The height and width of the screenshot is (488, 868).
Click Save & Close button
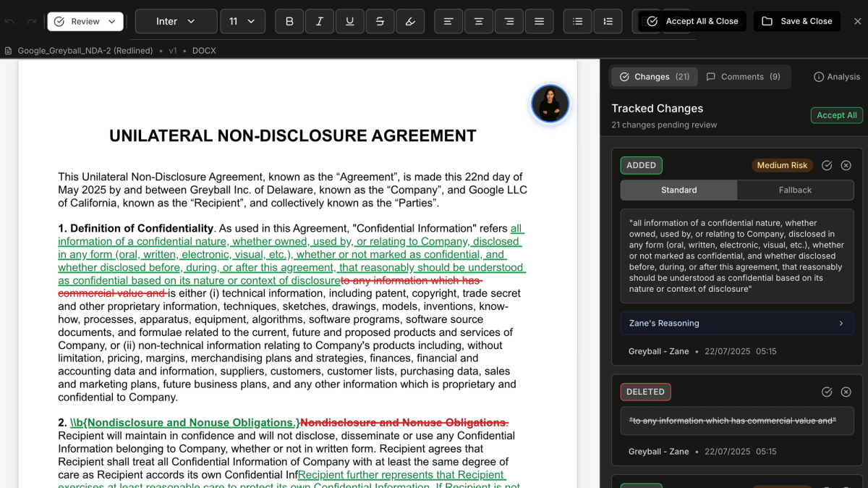click(797, 22)
